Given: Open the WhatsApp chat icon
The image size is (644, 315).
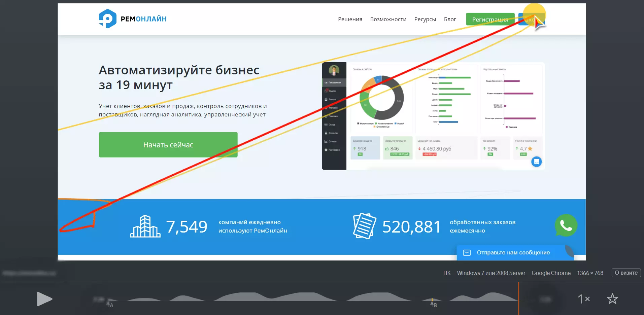Looking at the screenshot, I should [x=566, y=225].
